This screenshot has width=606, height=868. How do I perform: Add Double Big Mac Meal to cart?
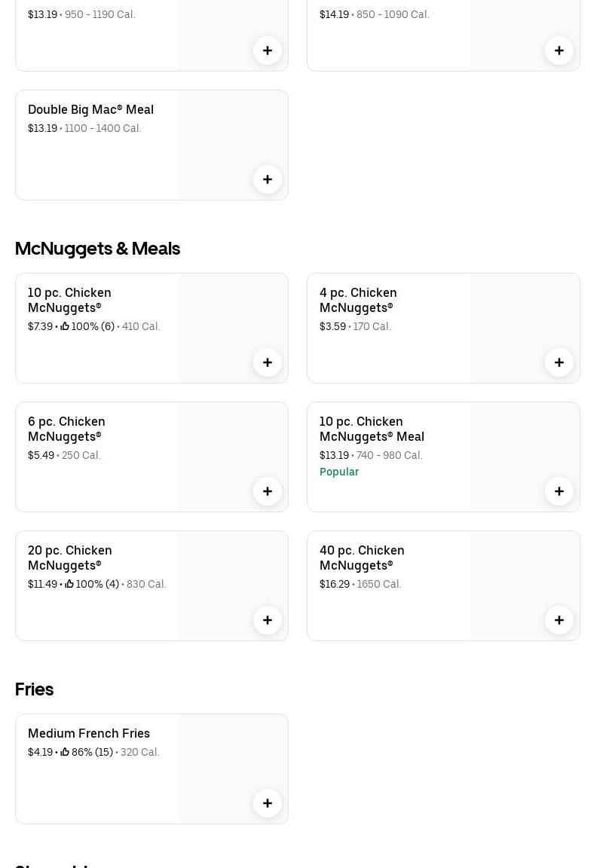click(268, 179)
